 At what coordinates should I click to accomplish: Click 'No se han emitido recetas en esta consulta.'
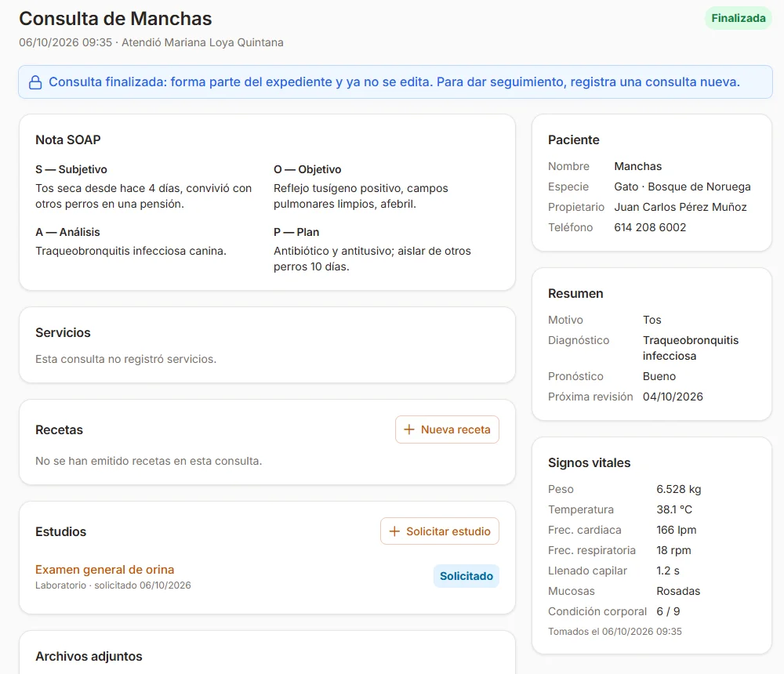tap(148, 461)
